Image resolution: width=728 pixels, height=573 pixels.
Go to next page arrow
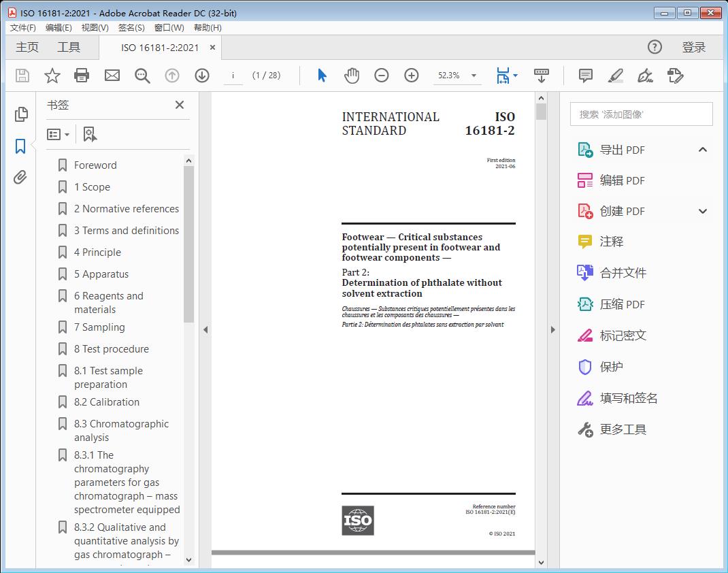pos(202,76)
